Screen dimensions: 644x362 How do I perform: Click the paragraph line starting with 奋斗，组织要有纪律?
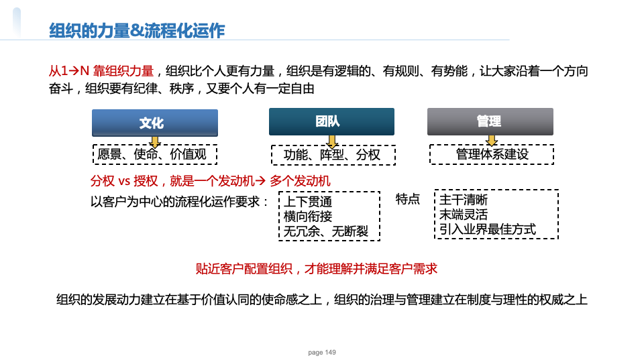click(182, 88)
